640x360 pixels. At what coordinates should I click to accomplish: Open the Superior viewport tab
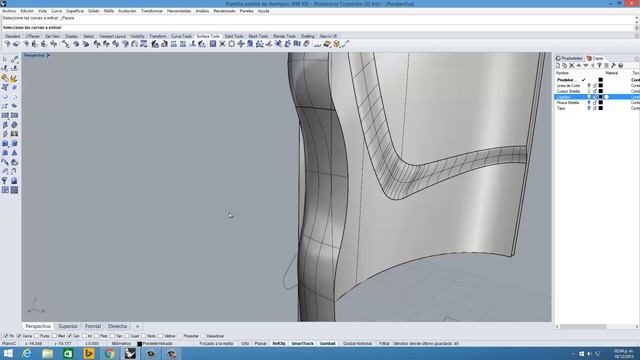68,327
